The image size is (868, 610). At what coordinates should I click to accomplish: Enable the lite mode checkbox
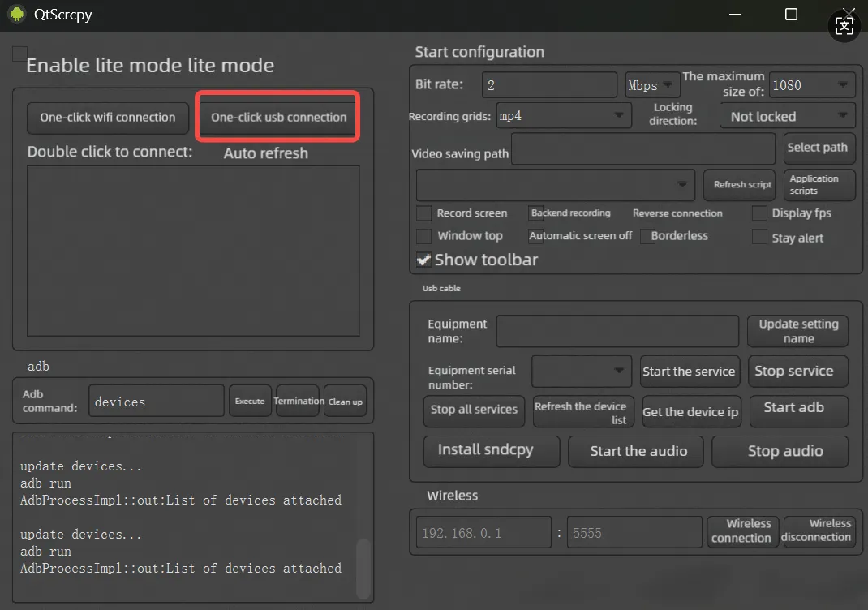19,54
